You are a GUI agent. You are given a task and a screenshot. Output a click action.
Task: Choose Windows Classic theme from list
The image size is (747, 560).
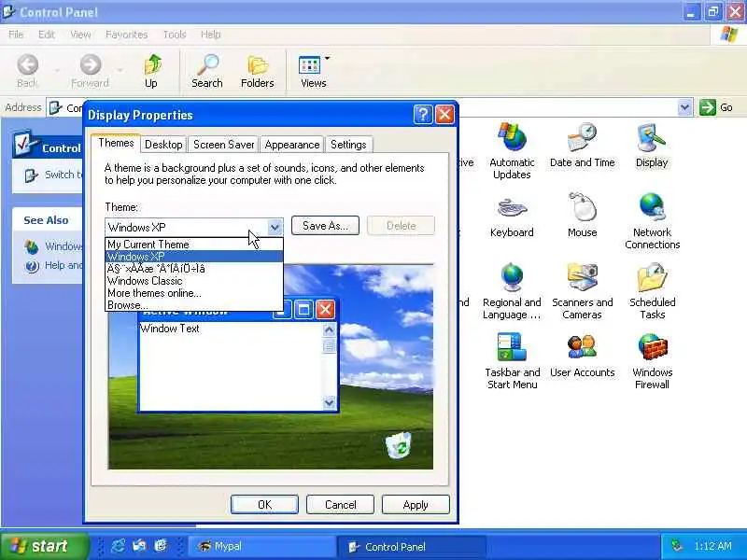(x=194, y=281)
